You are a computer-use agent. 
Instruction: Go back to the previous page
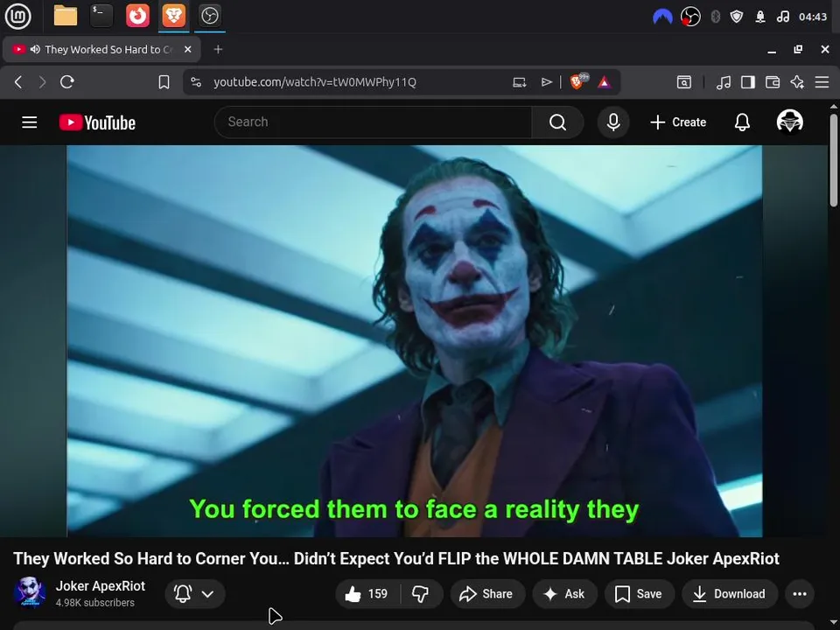[18, 82]
